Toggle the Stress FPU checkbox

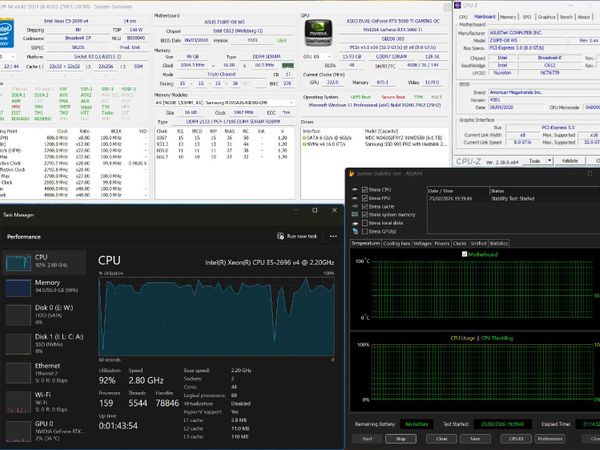pos(365,198)
